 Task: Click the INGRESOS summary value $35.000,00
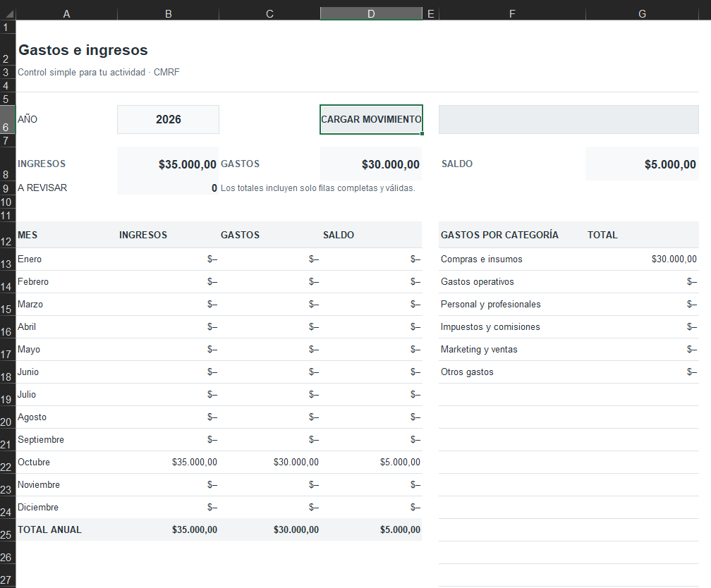pos(188,164)
